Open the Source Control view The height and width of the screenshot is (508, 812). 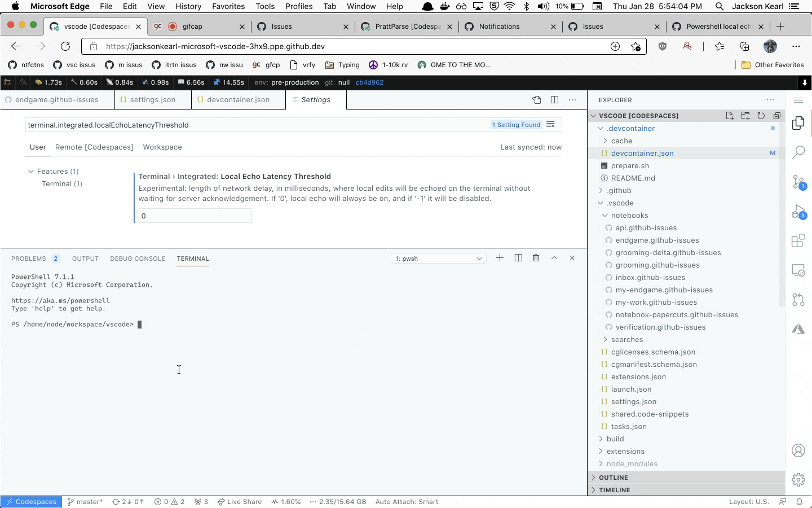click(x=798, y=182)
